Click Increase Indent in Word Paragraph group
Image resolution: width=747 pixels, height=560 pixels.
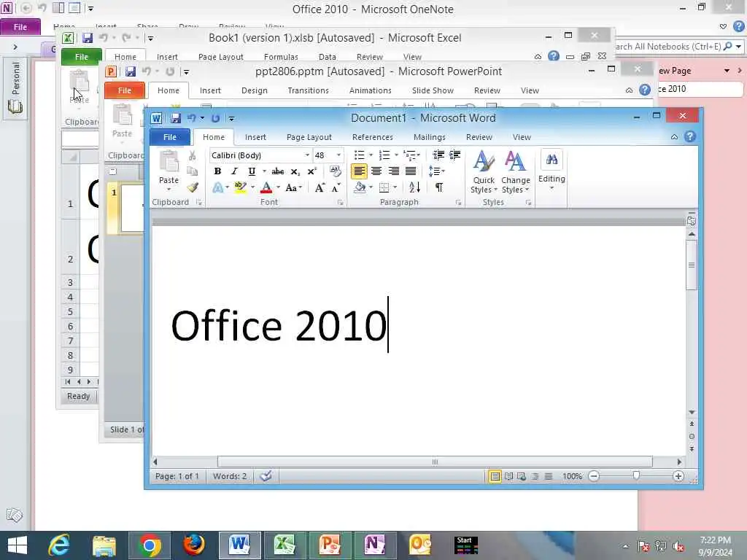point(454,155)
